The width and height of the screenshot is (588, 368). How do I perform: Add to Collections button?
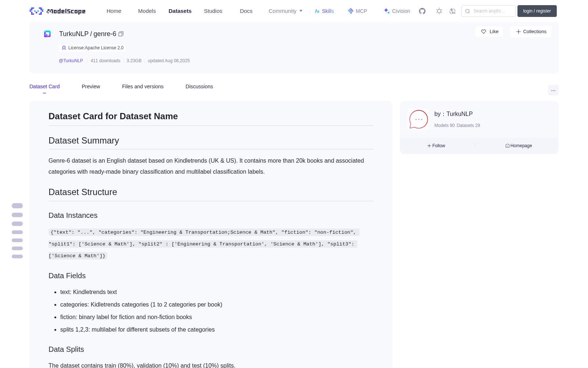(x=531, y=32)
